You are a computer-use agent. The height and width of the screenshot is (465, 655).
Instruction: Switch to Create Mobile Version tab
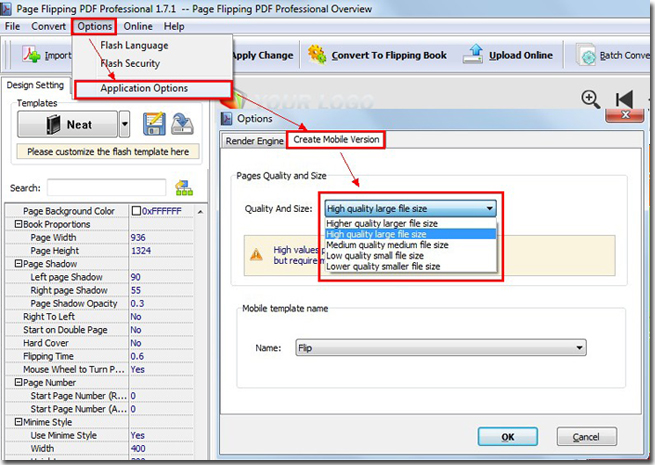(x=336, y=140)
